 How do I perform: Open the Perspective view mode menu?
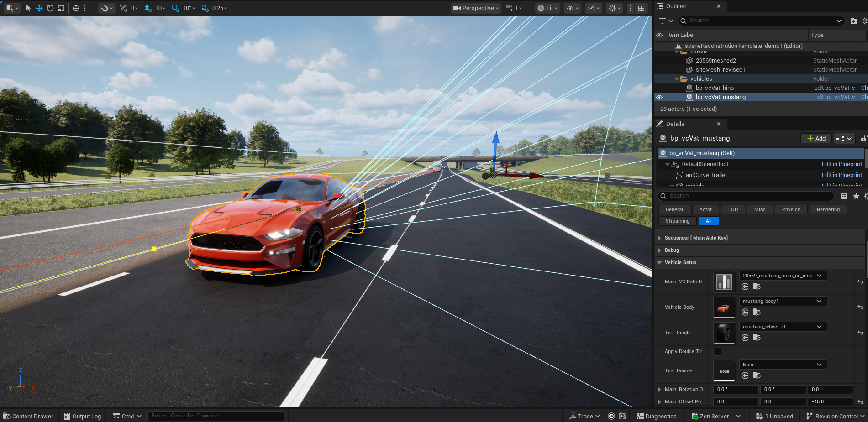(x=476, y=8)
